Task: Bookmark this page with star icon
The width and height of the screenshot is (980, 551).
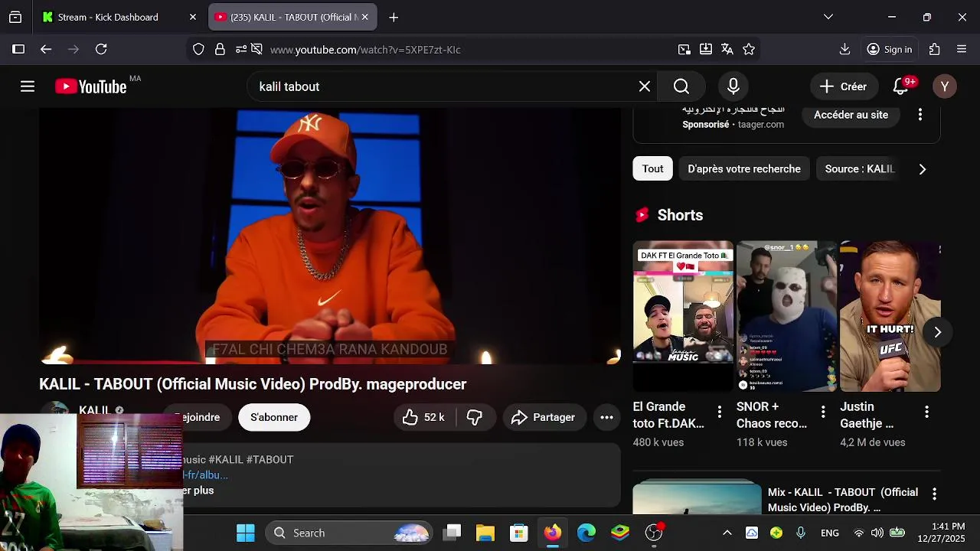Action: point(749,49)
